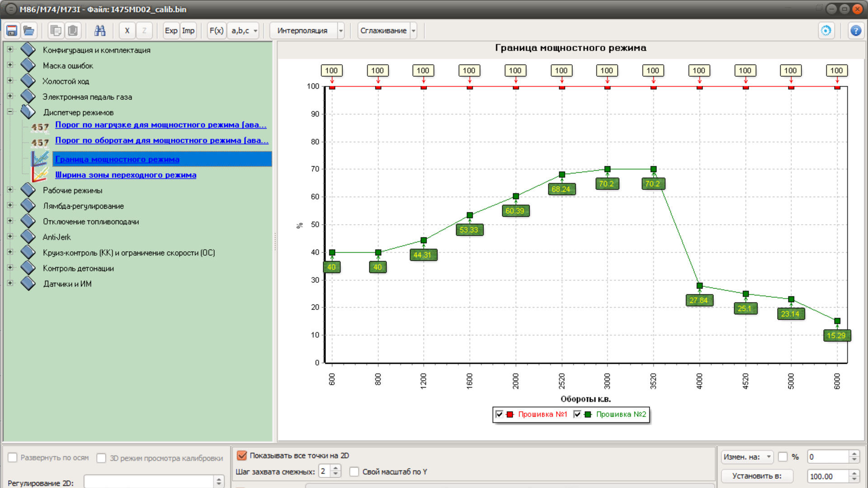Open Ширина зоны переходного режима link
Viewport: 868px width, 488px height.
(x=126, y=175)
